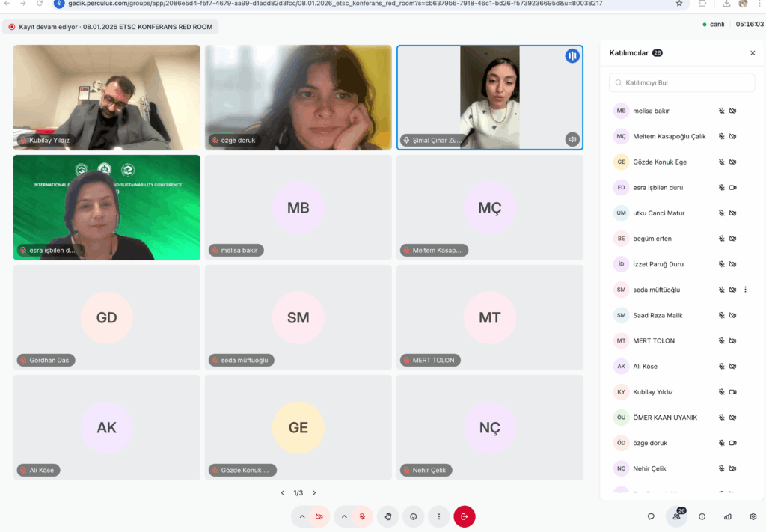Open the meeting info icon
The image size is (766, 532).
[702, 516]
